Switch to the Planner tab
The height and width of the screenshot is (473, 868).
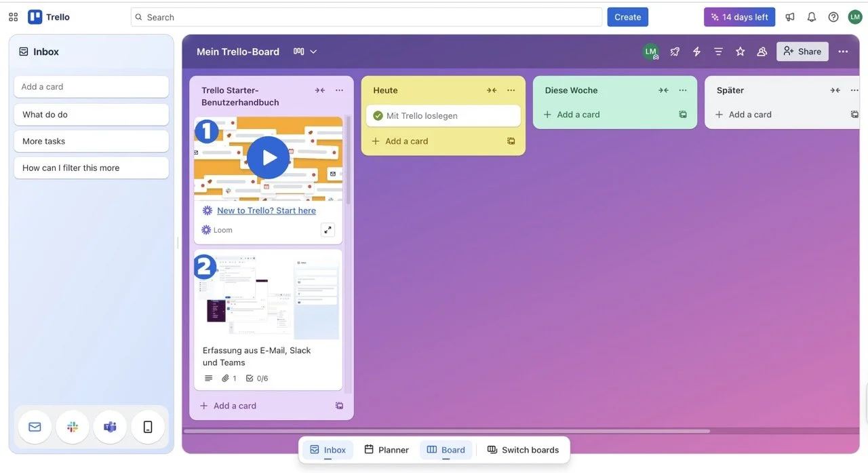(387, 450)
